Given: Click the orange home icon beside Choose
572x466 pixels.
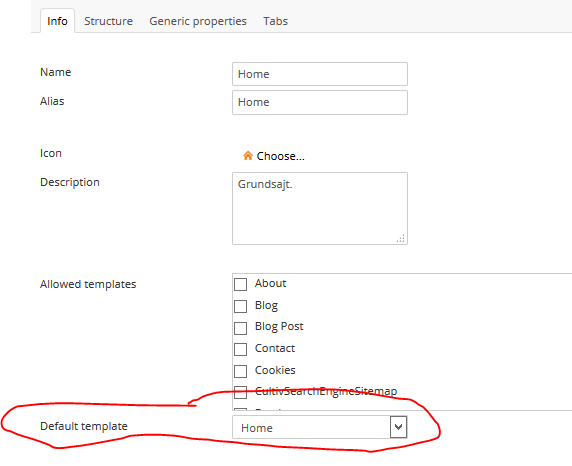Looking at the screenshot, I should [248, 156].
